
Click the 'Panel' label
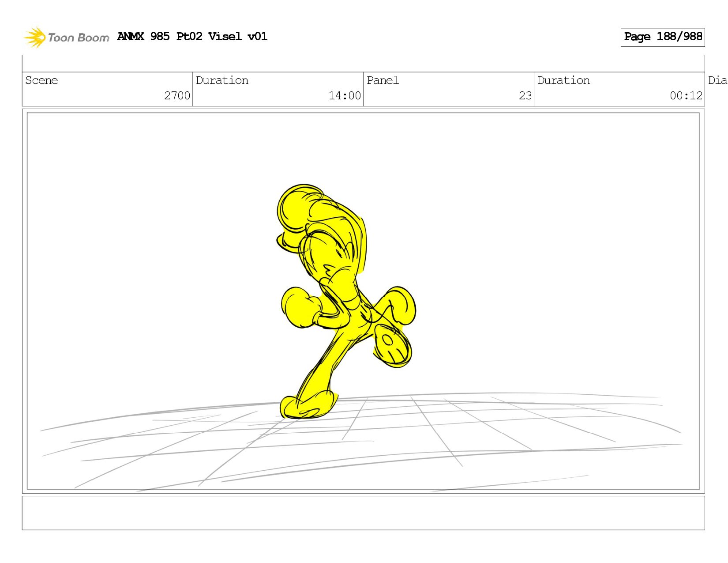point(383,80)
